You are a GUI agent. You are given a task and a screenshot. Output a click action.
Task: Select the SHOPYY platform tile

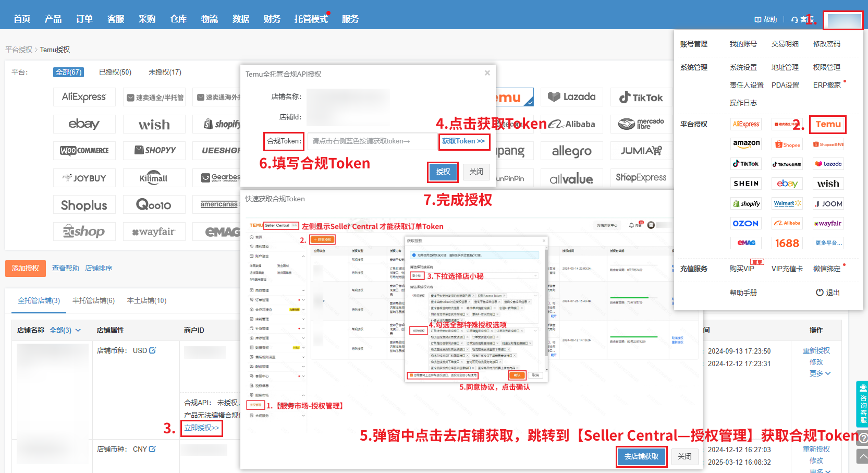[154, 151]
